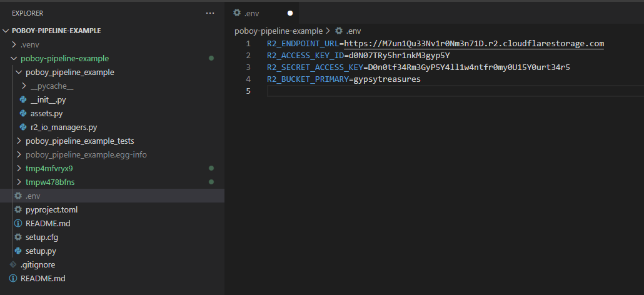This screenshot has width=644, height=295.
Task: Open the Explorer more actions ellipsis
Action: click(210, 13)
